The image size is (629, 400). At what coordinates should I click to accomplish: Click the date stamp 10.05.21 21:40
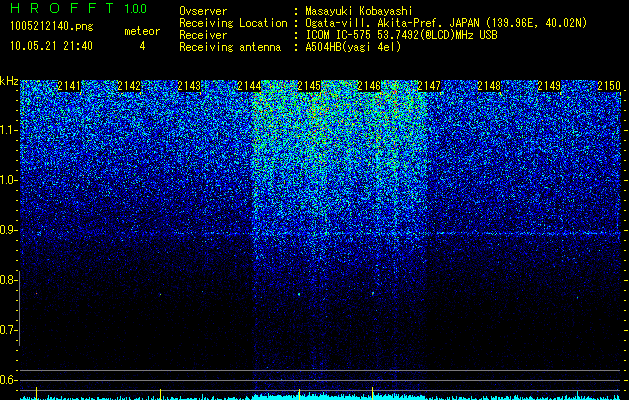click(x=51, y=46)
